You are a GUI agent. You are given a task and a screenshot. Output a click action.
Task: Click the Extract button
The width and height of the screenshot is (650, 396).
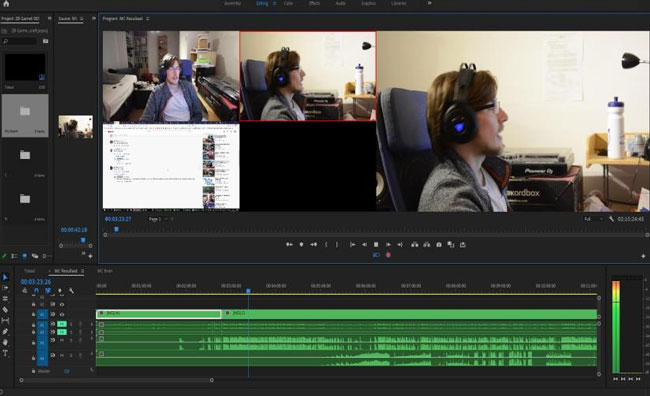[427, 245]
